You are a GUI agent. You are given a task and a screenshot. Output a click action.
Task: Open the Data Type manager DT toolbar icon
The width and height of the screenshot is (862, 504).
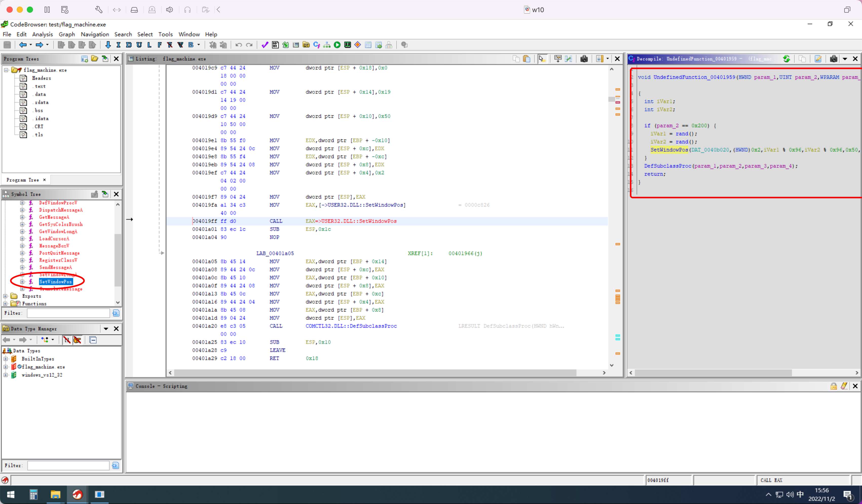click(x=306, y=45)
